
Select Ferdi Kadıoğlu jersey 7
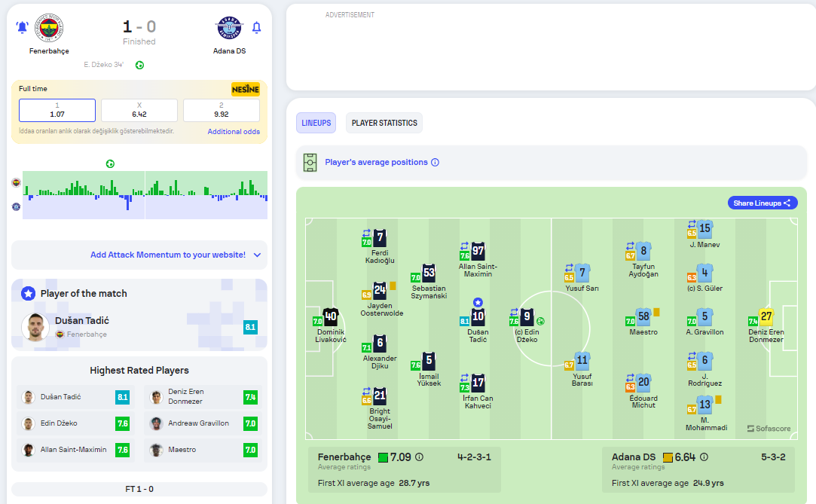point(380,238)
